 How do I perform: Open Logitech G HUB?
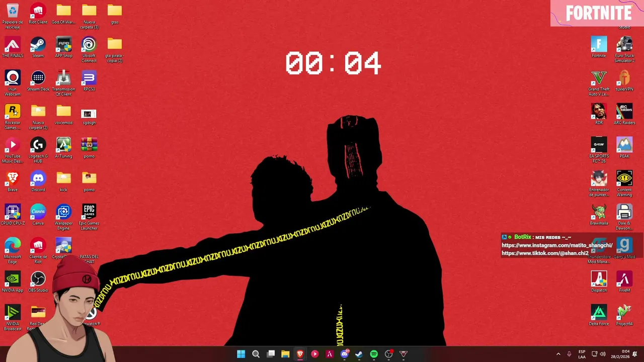tap(38, 150)
